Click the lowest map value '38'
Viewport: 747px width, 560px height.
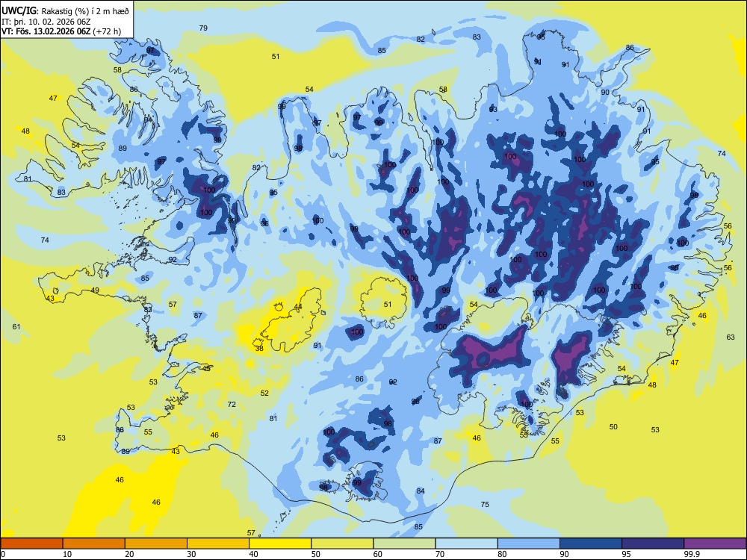(260, 348)
